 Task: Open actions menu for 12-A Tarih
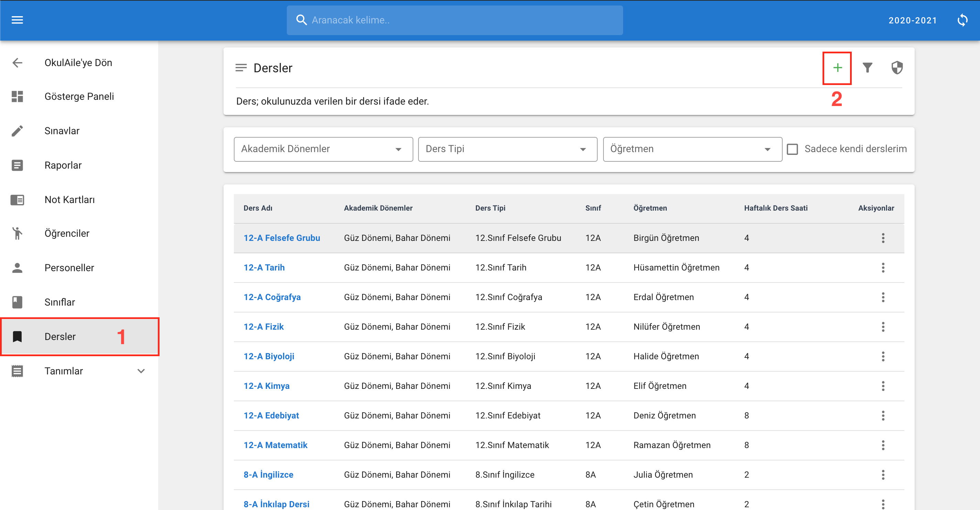click(883, 267)
